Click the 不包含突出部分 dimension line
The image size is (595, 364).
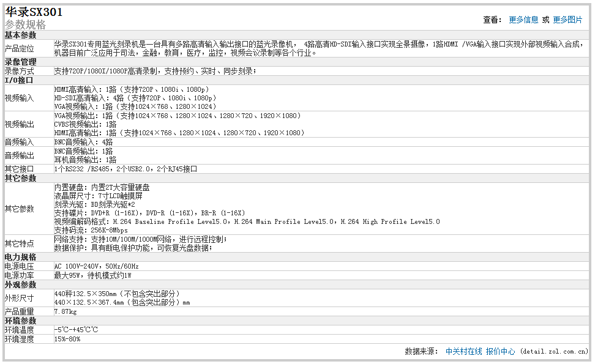click(117, 294)
